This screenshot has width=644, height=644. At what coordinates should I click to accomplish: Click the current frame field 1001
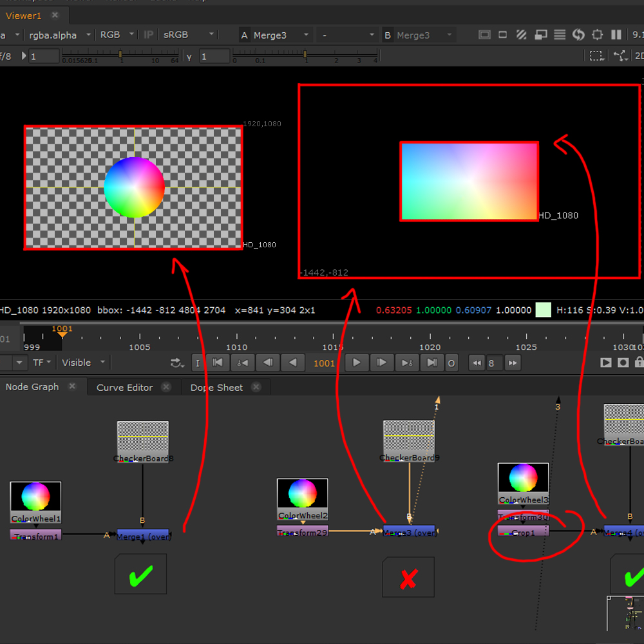tap(324, 363)
